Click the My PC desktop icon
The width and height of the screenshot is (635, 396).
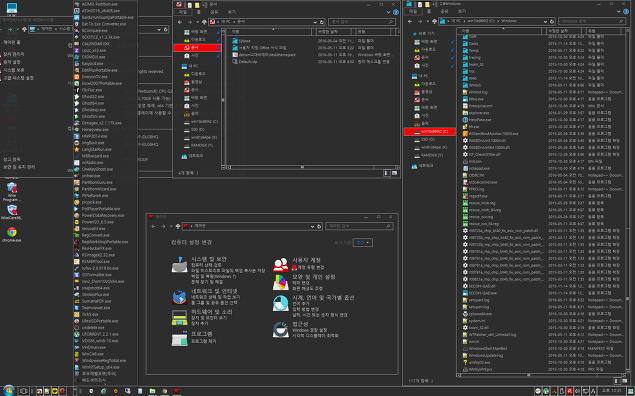[x=12, y=10]
